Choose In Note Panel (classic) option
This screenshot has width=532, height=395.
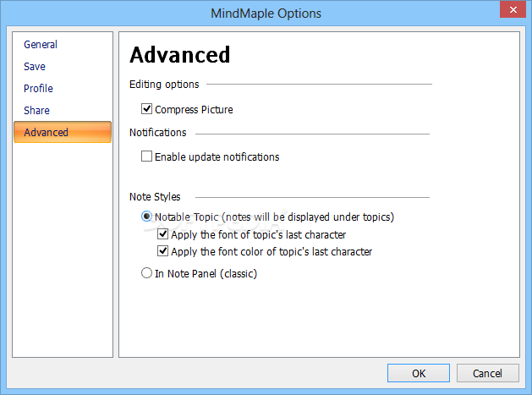147,274
